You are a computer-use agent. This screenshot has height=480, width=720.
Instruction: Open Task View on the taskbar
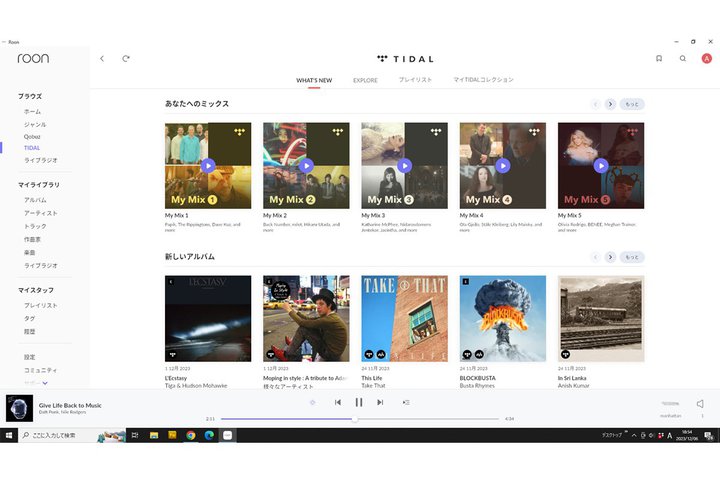(135, 435)
